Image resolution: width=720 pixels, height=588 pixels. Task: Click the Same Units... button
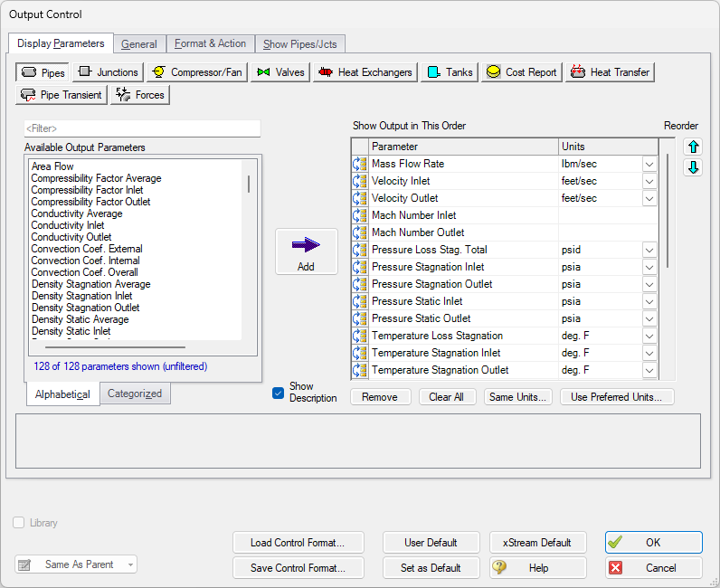coord(517,397)
